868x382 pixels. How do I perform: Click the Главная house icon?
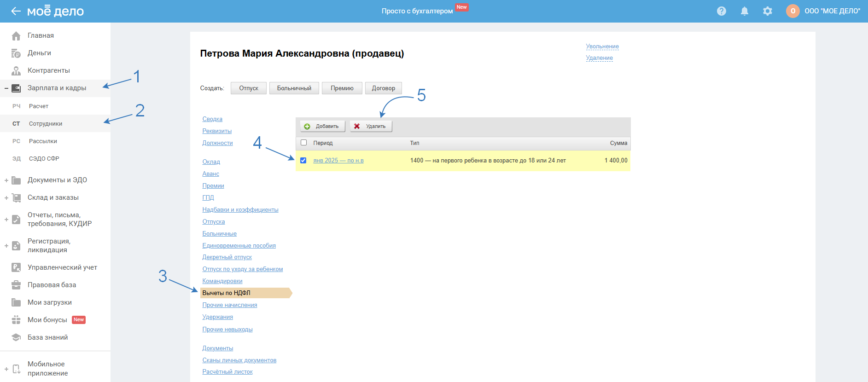coord(16,35)
